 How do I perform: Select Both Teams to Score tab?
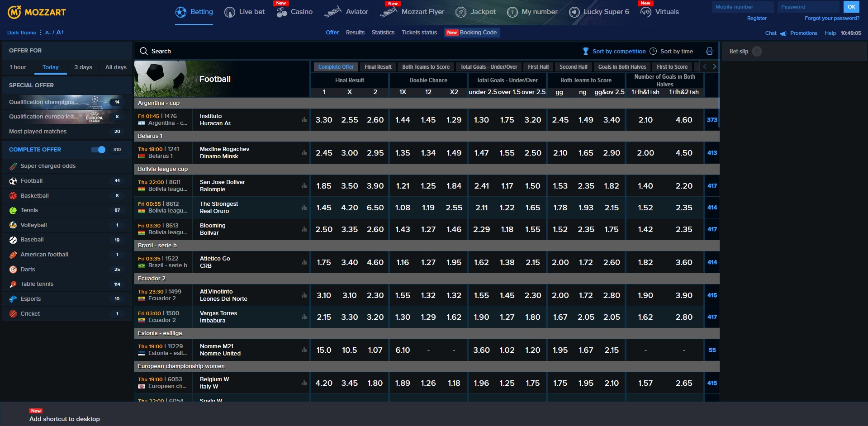426,67
